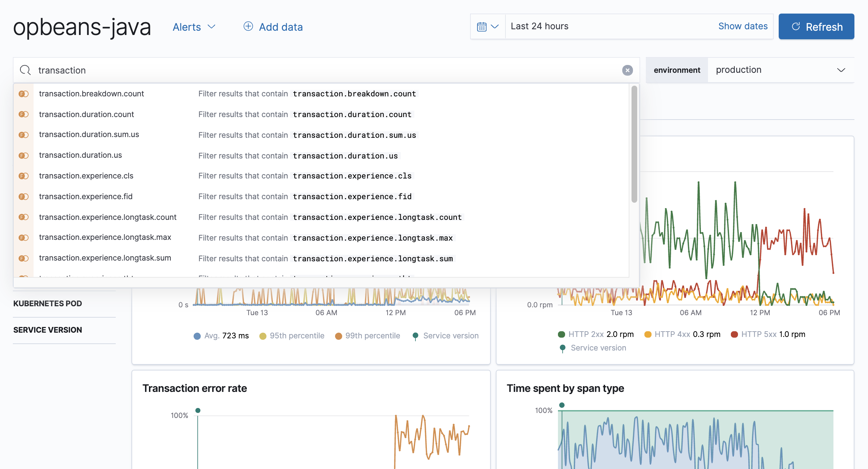Hide the Avg. 723 ms series in legend
Screen dimensions: 868x469
(x=226, y=336)
